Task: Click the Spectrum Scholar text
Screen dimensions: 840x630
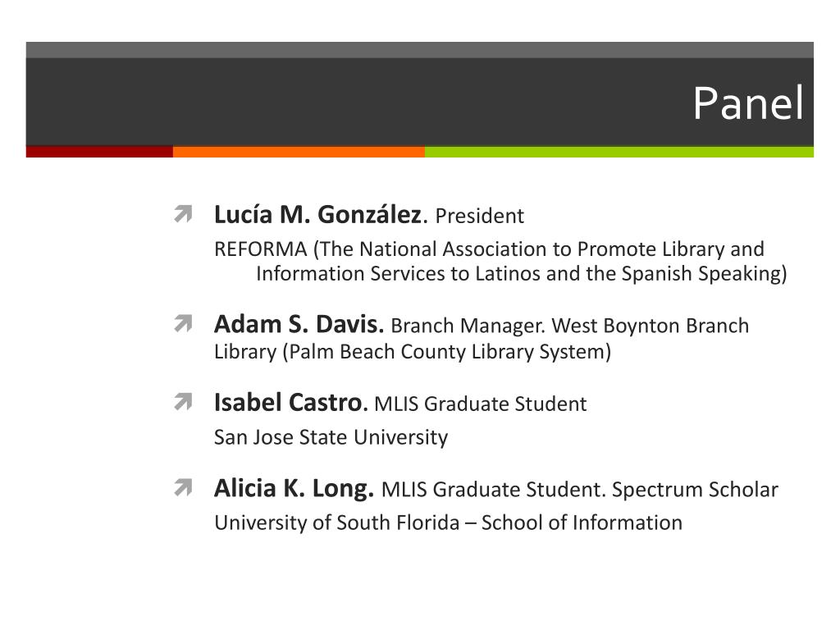Action: tap(695, 490)
